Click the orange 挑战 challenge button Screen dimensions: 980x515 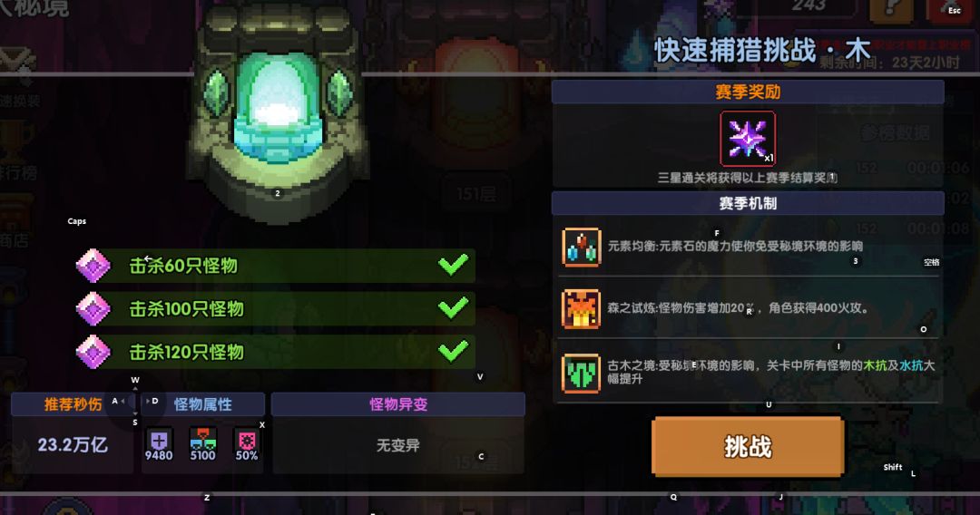pyautogui.click(x=748, y=446)
